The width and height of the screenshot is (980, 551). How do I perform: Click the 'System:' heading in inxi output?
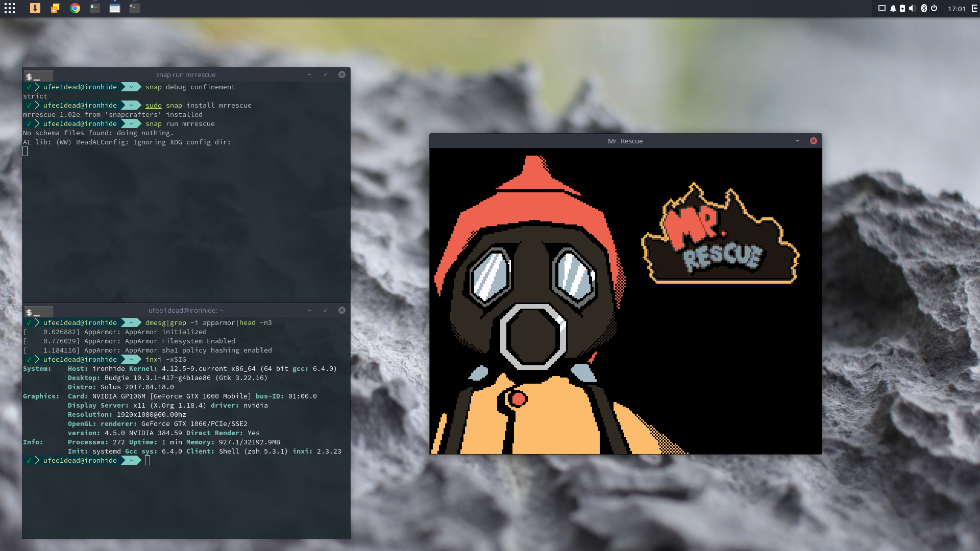pos(37,369)
